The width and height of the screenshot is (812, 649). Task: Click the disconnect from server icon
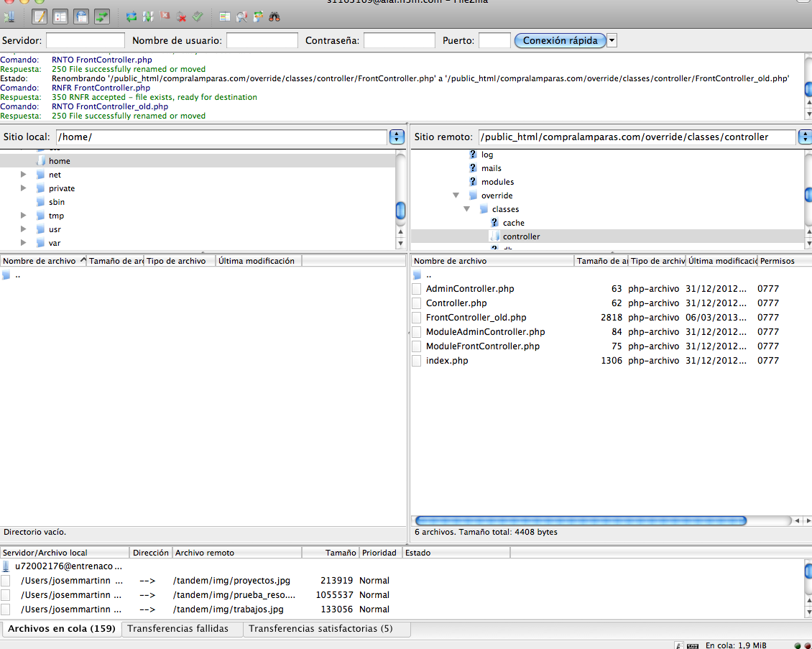coord(182,16)
